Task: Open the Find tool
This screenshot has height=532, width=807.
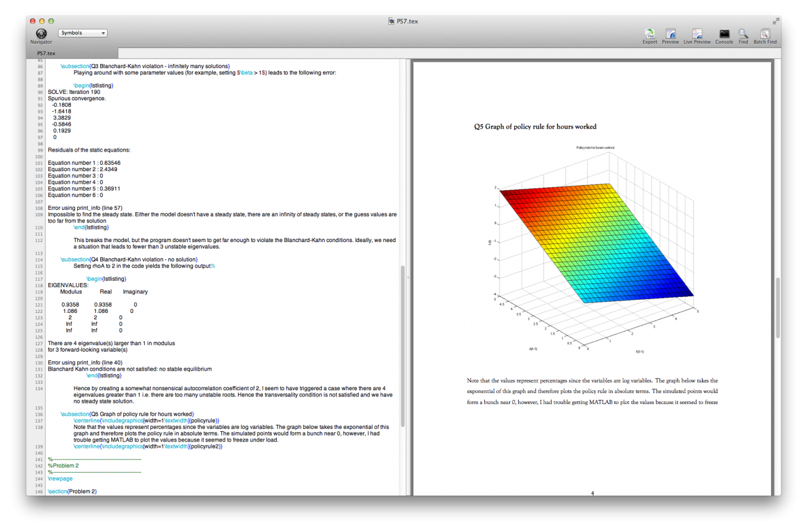Action: pyautogui.click(x=743, y=36)
